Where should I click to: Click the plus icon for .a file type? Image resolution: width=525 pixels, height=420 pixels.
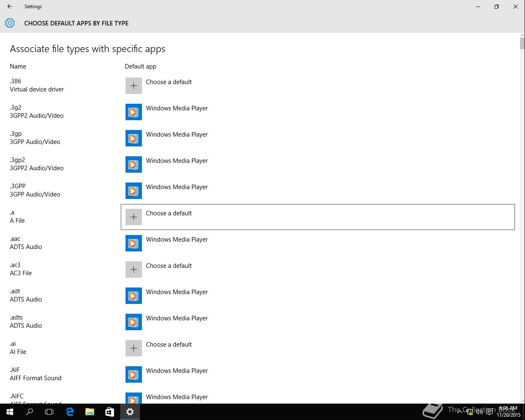click(x=134, y=217)
